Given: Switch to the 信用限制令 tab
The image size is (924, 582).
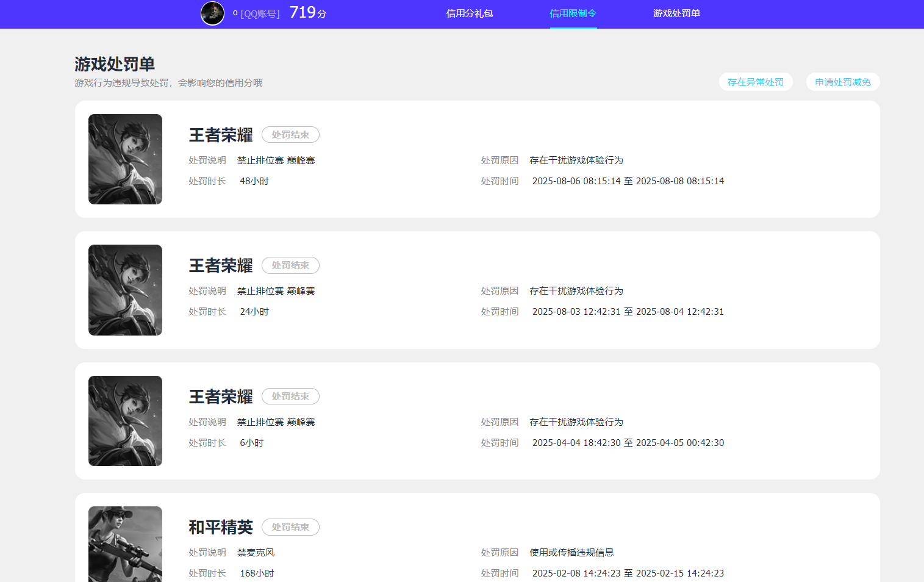Looking at the screenshot, I should click(572, 13).
